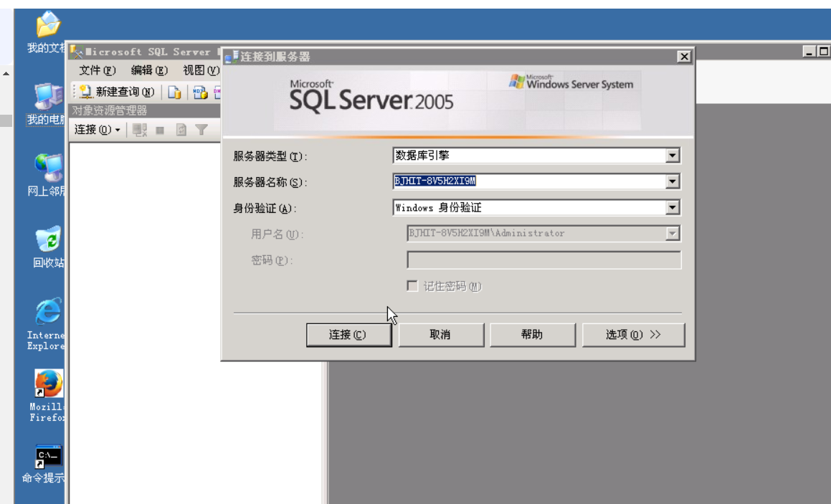The width and height of the screenshot is (831, 504).
Task: Toggle the 记住密码 checkbox
Action: (412, 286)
